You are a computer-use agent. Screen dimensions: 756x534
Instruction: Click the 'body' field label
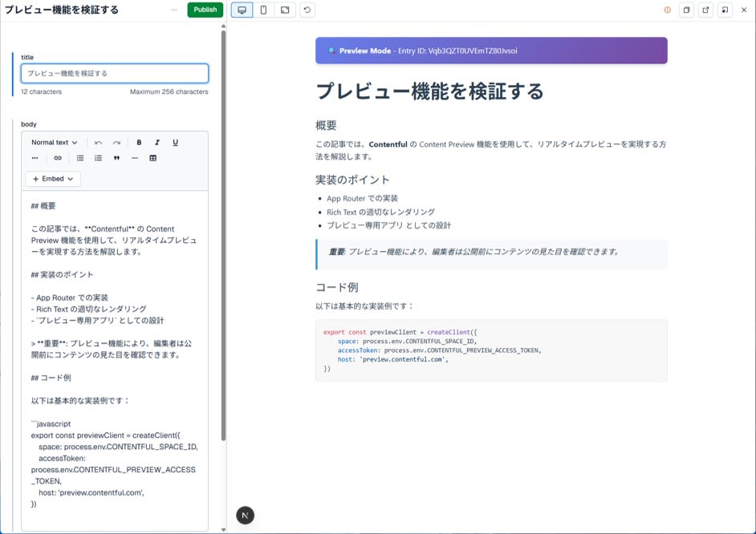pos(29,124)
